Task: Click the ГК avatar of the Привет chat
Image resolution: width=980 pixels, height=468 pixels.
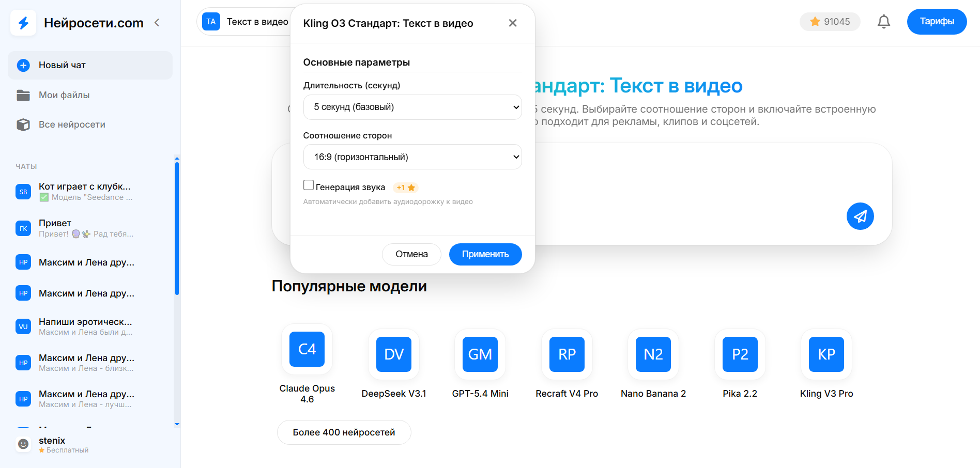Action: 23,228
